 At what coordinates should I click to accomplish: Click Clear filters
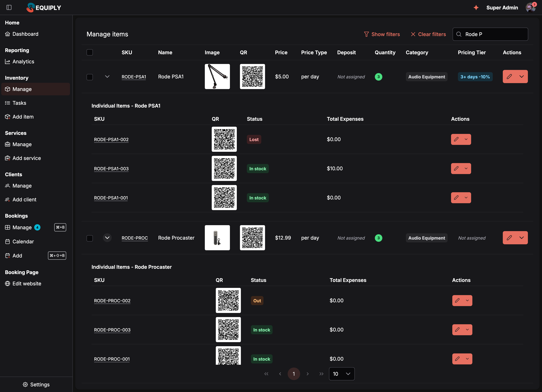coord(428,34)
